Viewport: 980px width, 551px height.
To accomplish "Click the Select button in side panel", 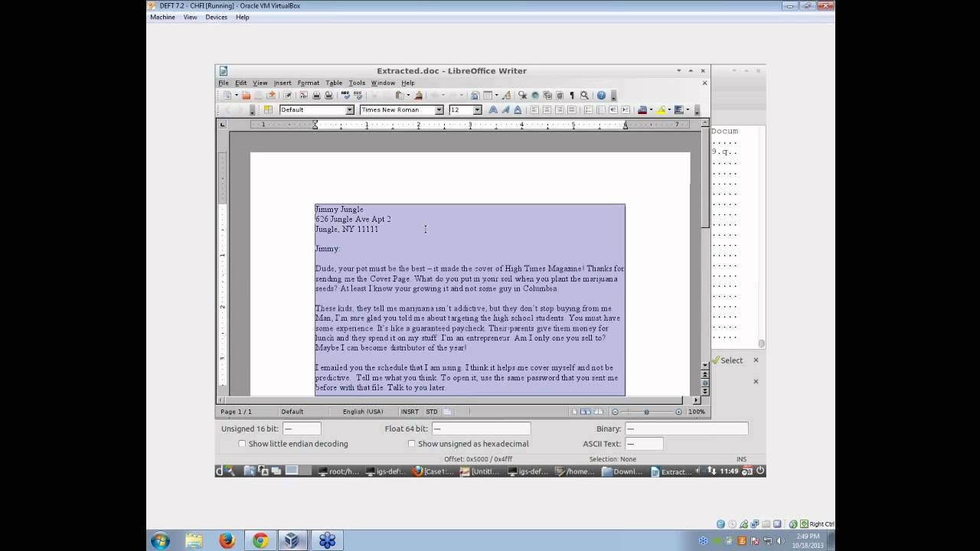I will pyautogui.click(x=727, y=360).
